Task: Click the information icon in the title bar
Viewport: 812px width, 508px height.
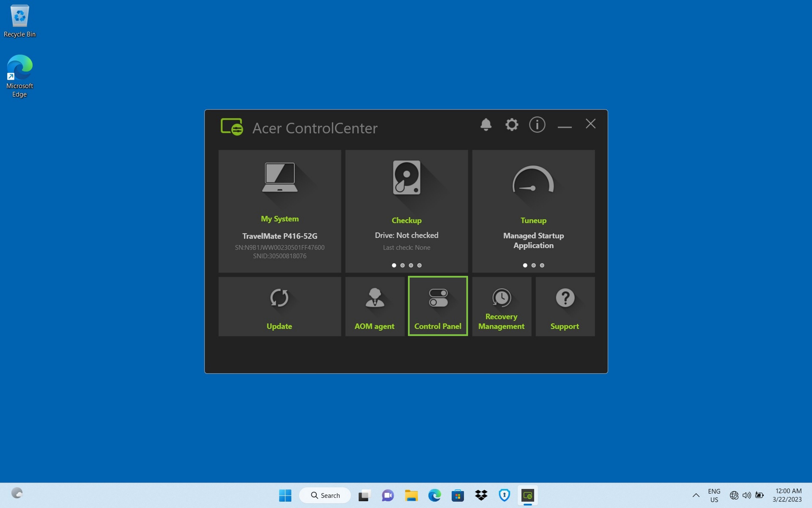Action: point(537,125)
